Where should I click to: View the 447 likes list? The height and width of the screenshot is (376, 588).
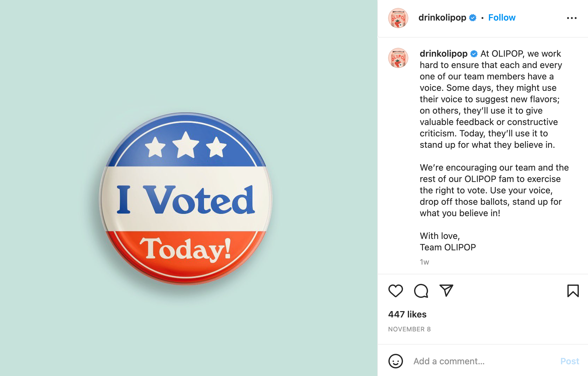coord(407,314)
